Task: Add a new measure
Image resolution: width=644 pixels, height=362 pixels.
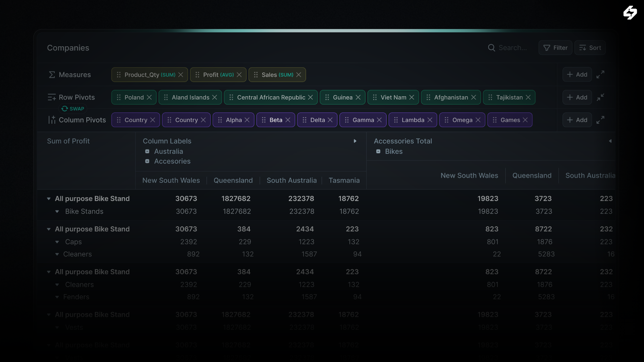Action: point(577,74)
